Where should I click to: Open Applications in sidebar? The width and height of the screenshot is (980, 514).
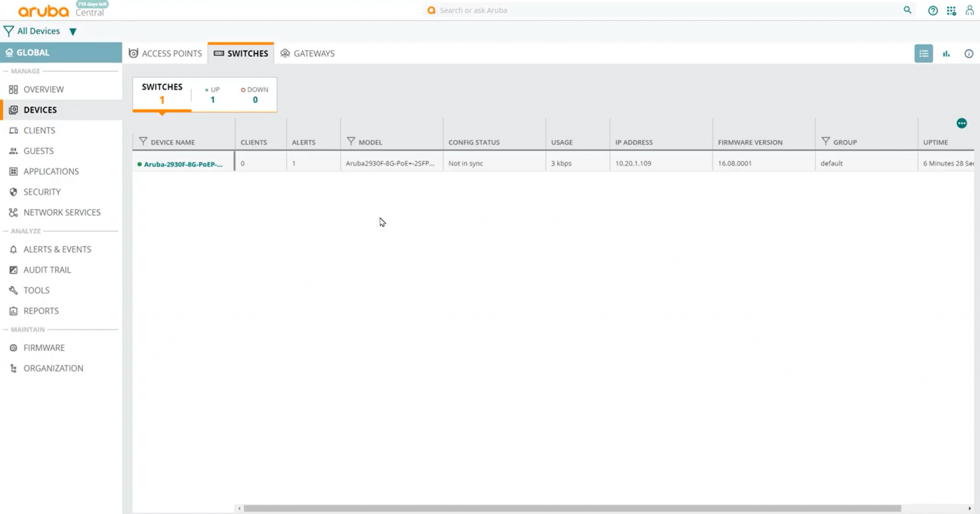[x=61, y=172]
